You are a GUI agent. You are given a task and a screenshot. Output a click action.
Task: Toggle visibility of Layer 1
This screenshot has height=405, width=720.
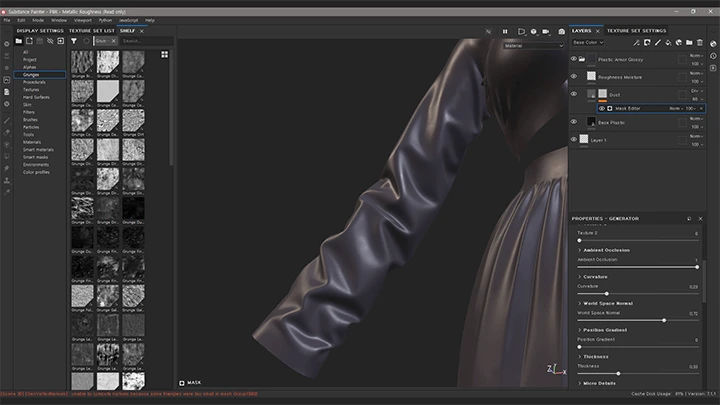tap(574, 139)
